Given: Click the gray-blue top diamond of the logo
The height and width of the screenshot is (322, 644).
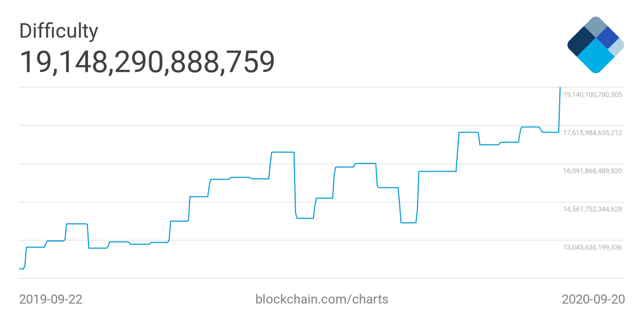Looking at the screenshot, I should [595, 26].
